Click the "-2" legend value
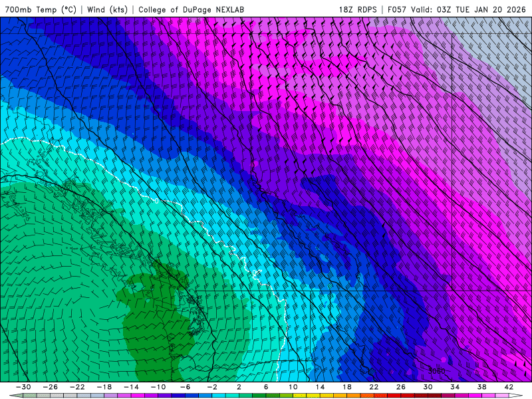Viewport: 532px width, 399px height. [x=212, y=387]
